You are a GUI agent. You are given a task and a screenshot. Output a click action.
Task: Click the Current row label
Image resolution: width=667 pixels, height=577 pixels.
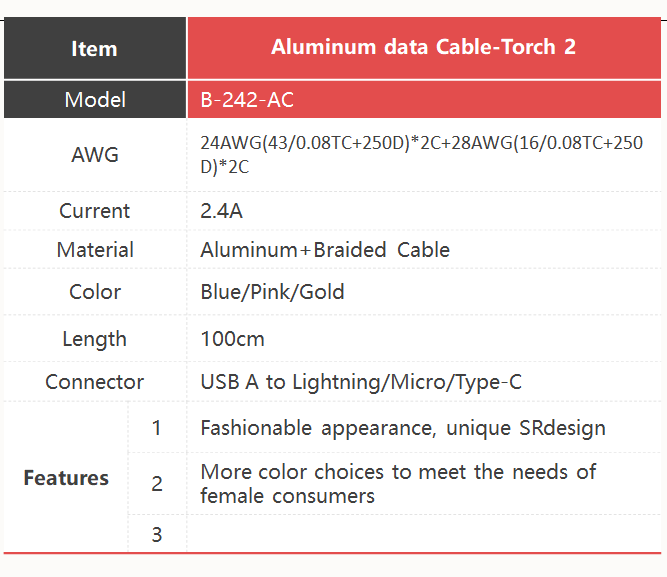(94, 211)
